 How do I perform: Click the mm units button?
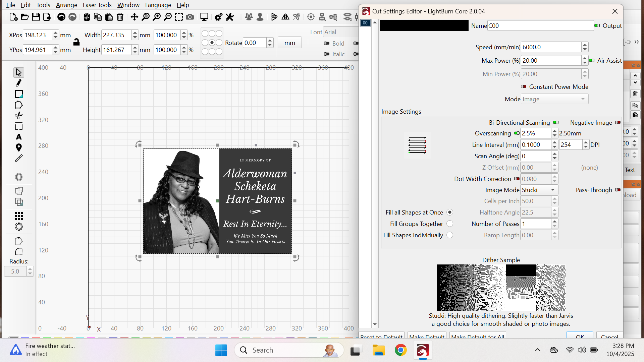(x=290, y=43)
